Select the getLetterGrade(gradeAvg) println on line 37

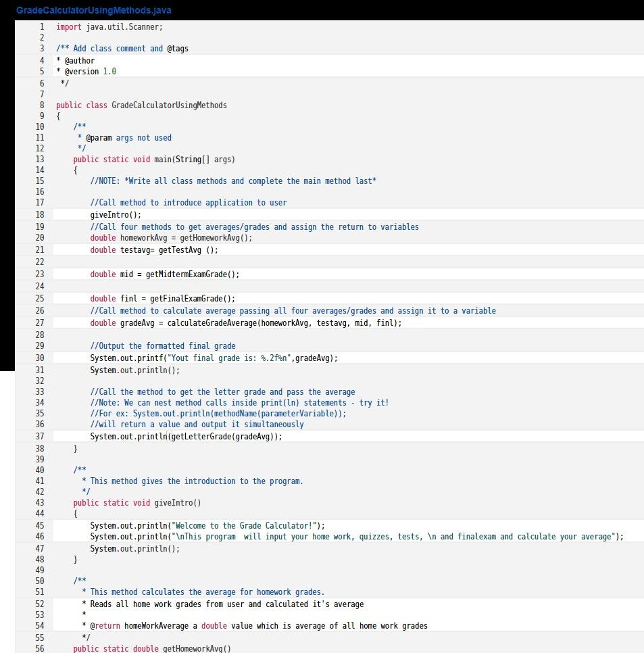tap(186, 436)
